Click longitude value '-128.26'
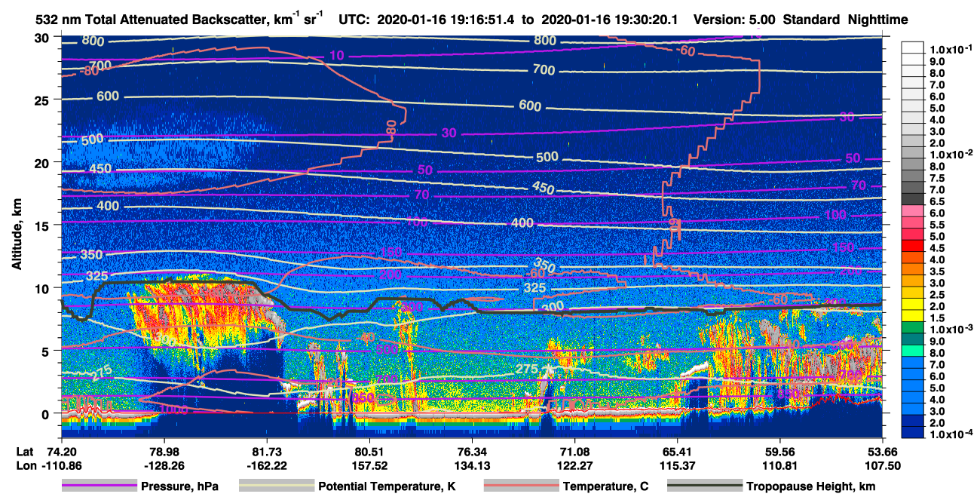Image resolution: width=980 pixels, height=503 pixels. click(164, 465)
